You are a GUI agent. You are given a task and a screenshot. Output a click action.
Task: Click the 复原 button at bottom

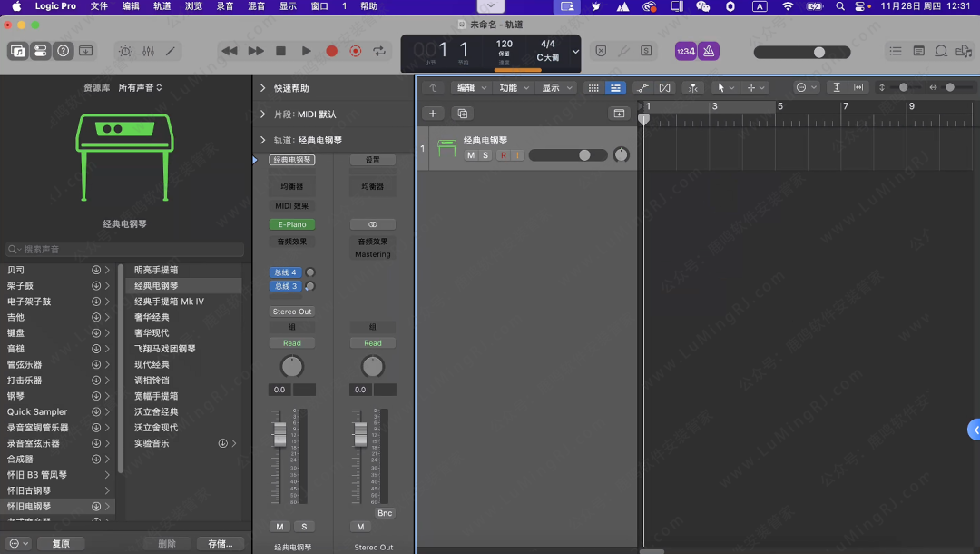[61, 543]
